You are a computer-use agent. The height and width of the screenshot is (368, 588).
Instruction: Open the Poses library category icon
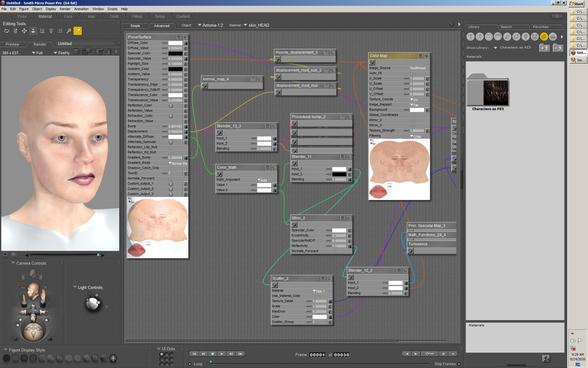480,37
